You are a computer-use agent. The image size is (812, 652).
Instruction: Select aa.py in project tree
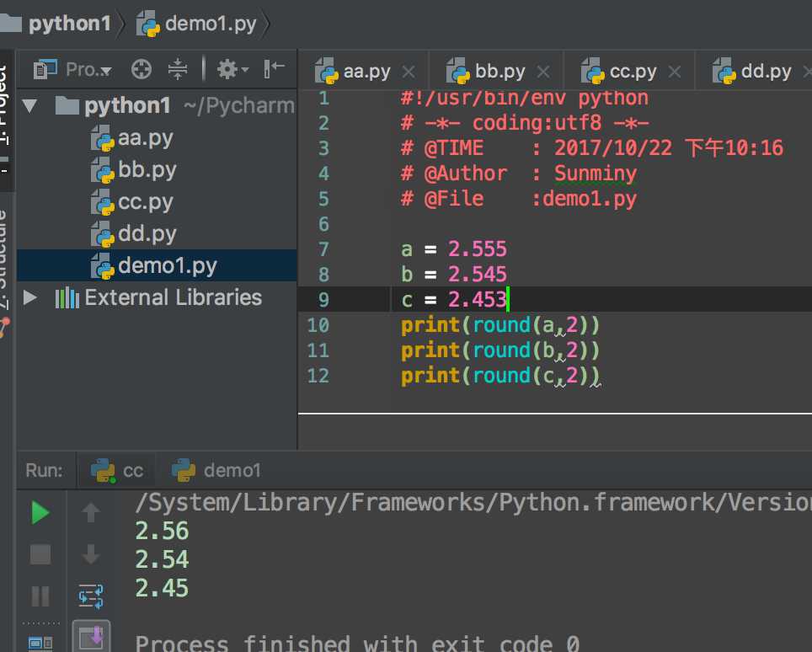click(132, 138)
